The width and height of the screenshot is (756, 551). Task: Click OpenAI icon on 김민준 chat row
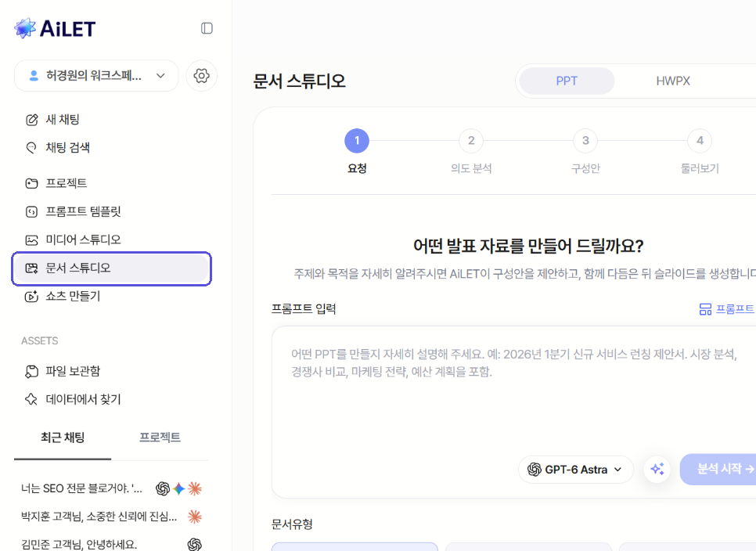click(195, 544)
